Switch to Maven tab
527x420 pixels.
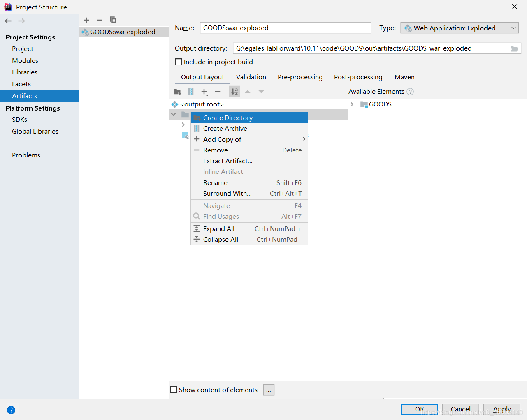click(404, 77)
